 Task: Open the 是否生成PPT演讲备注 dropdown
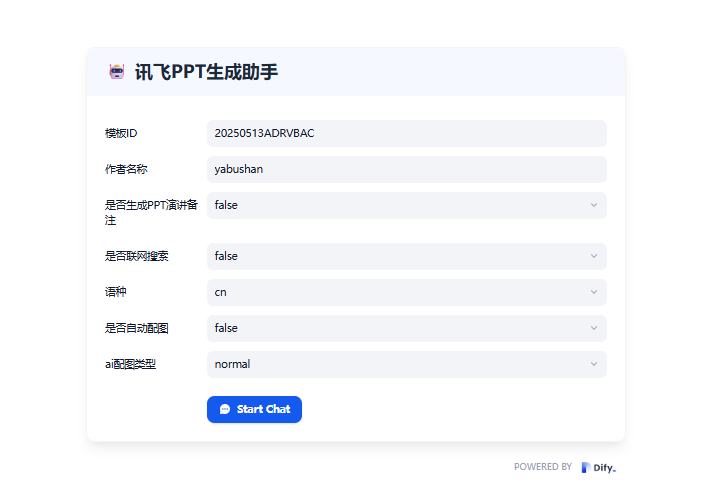(x=407, y=206)
